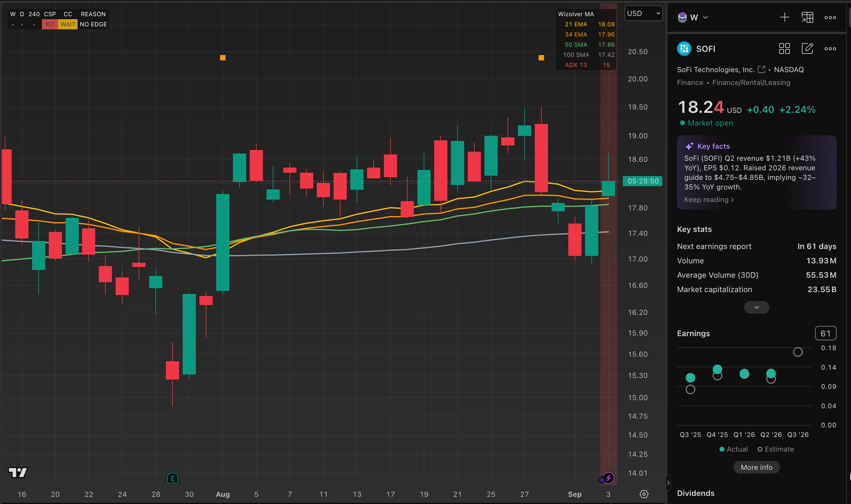Click the 05:28:50 countdown price label
Viewport: 851px width, 504px height.
point(642,181)
